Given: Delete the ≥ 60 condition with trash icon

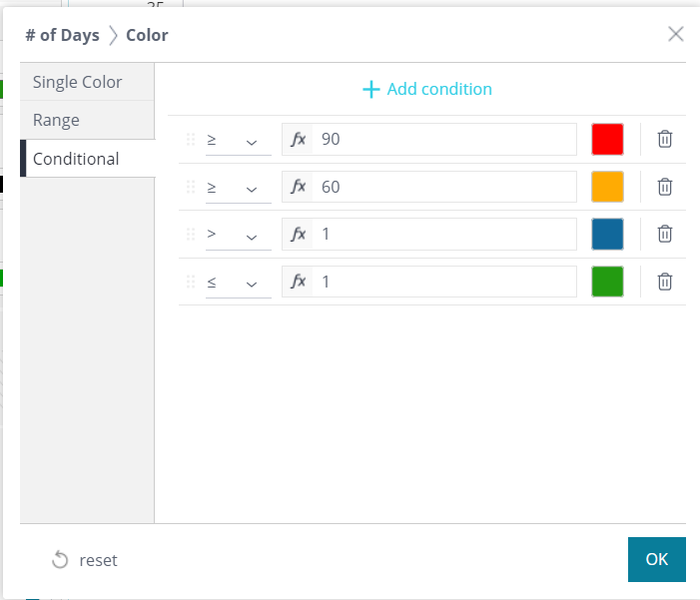Looking at the screenshot, I should coord(664,187).
